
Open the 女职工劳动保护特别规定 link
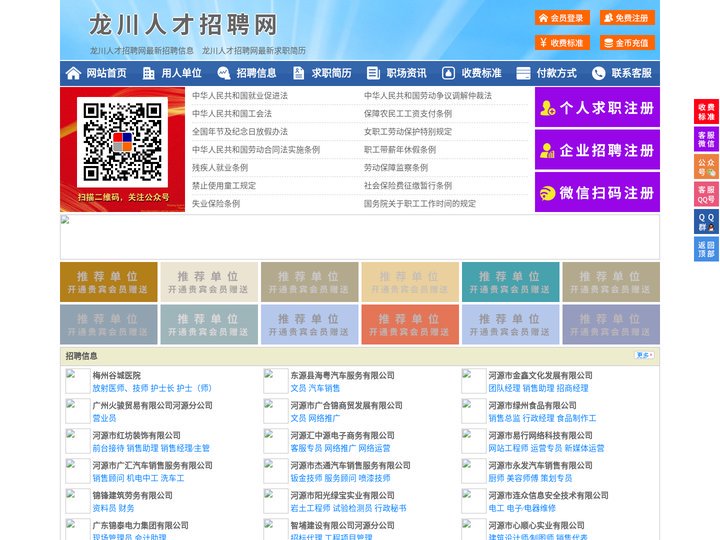[x=408, y=131]
